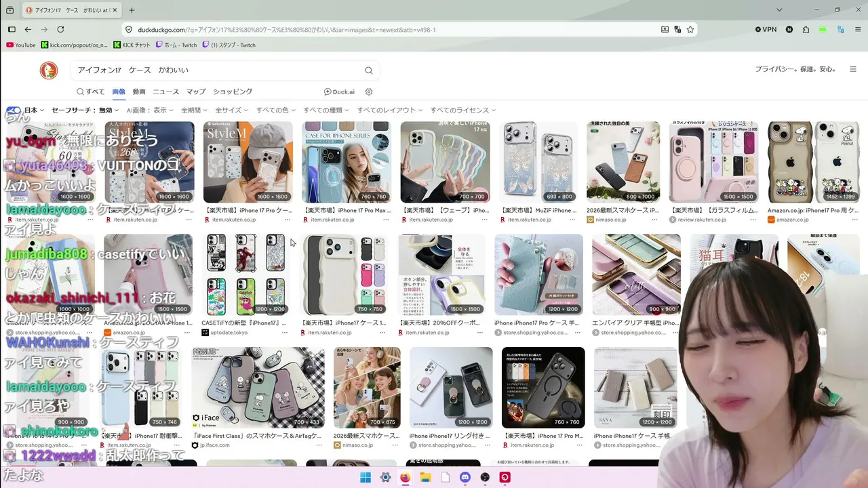868x488 pixels.
Task: Go back to the previous page
Action: point(28,30)
